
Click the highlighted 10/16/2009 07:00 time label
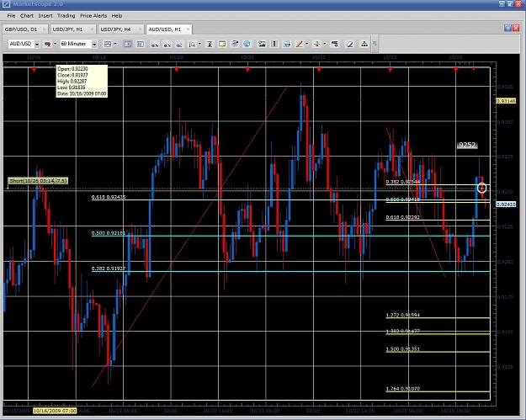[55, 411]
